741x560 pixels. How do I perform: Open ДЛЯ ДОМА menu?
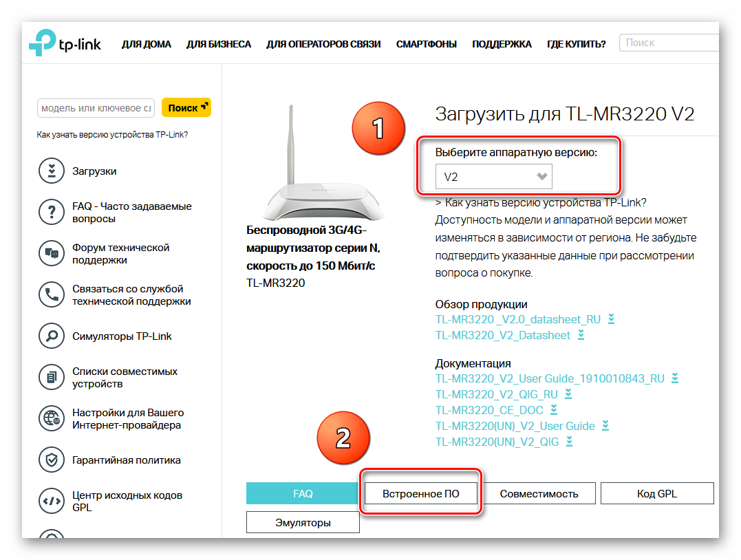coord(146,44)
